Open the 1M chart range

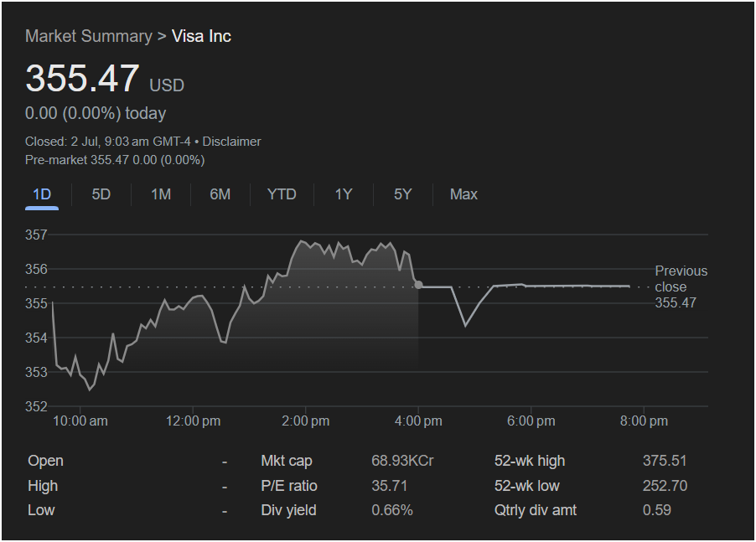pos(161,194)
